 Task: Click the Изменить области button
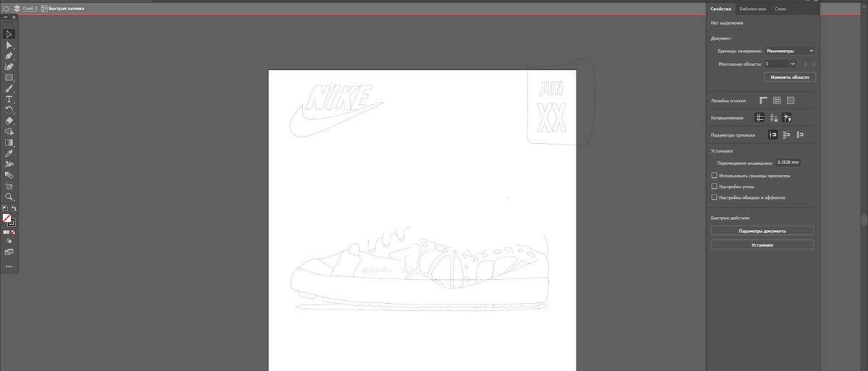tap(790, 77)
